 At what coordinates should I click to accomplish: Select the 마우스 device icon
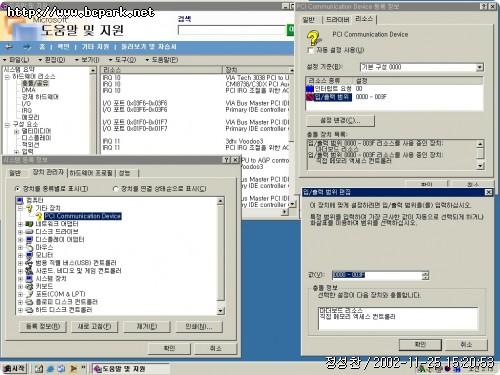tap(29, 247)
